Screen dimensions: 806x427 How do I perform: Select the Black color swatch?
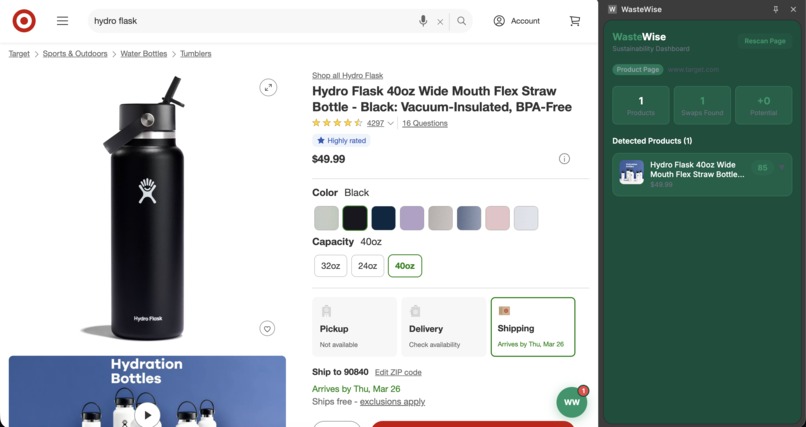point(355,218)
